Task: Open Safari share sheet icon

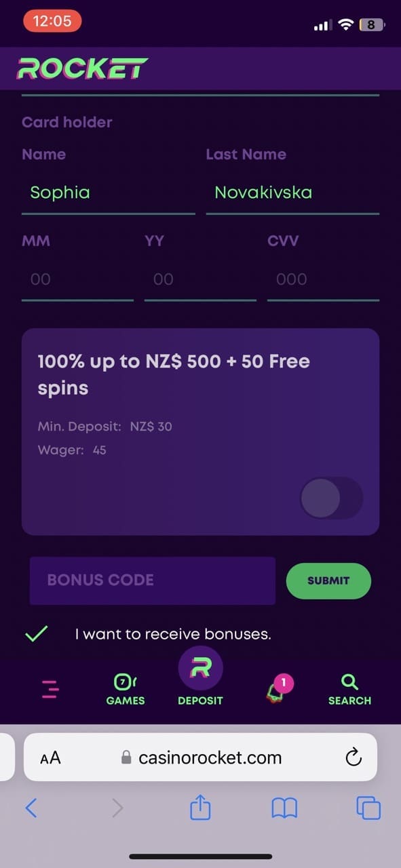Action: (x=200, y=808)
